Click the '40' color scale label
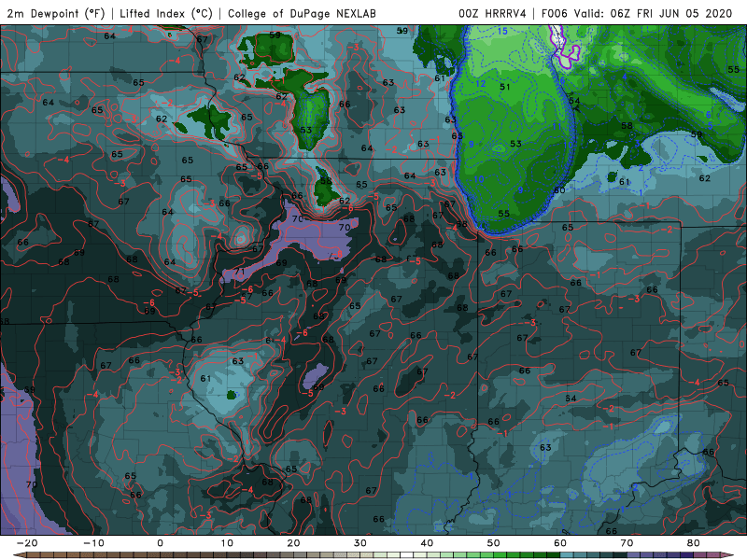This screenshot has width=747, height=560. coord(427,543)
